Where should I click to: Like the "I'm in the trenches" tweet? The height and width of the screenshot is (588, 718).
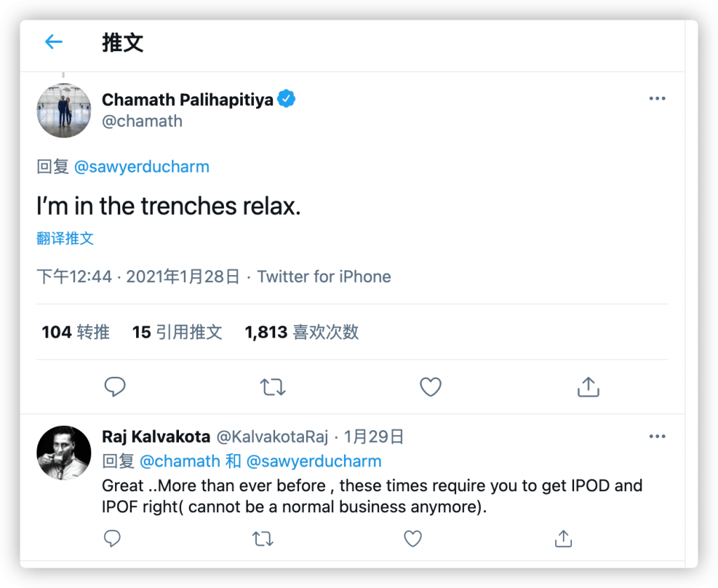(x=430, y=387)
